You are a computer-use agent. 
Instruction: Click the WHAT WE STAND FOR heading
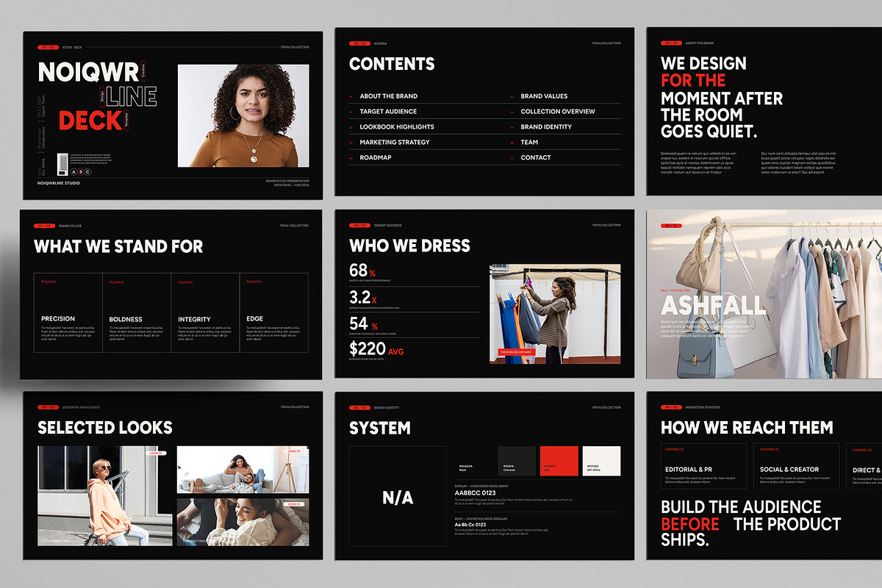click(119, 246)
